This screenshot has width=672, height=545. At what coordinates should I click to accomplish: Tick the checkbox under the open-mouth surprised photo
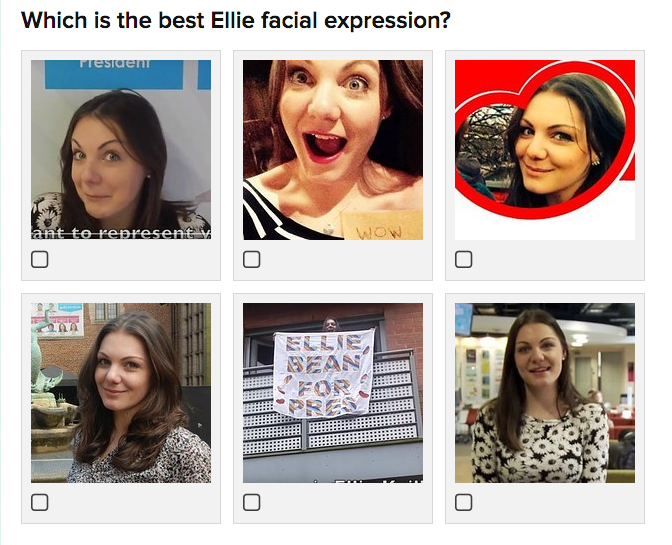click(x=252, y=259)
